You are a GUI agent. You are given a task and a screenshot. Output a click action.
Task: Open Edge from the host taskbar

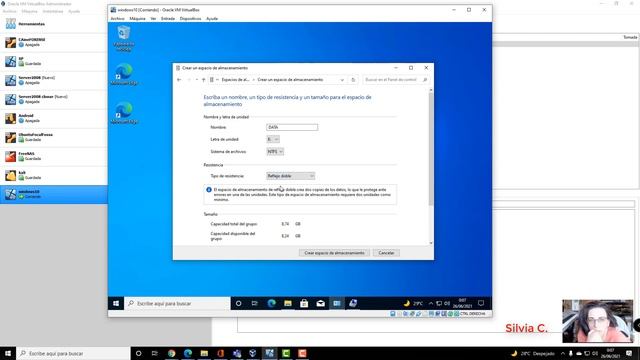[x=188, y=353]
